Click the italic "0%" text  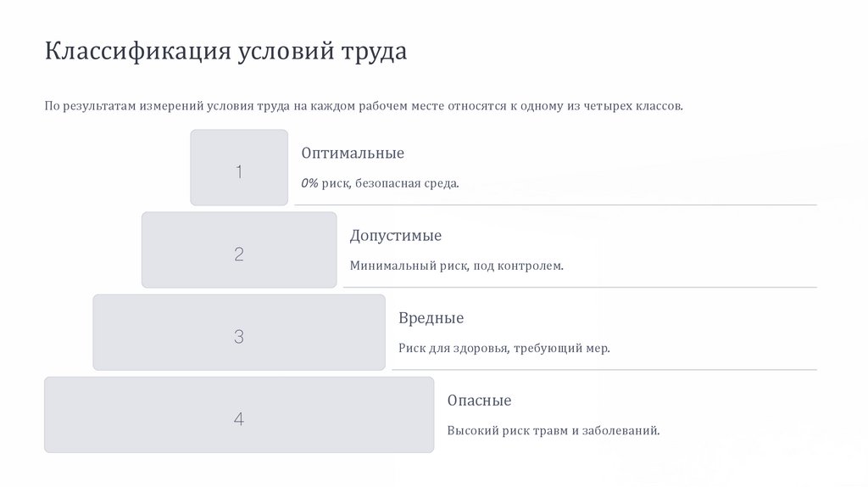309,183
